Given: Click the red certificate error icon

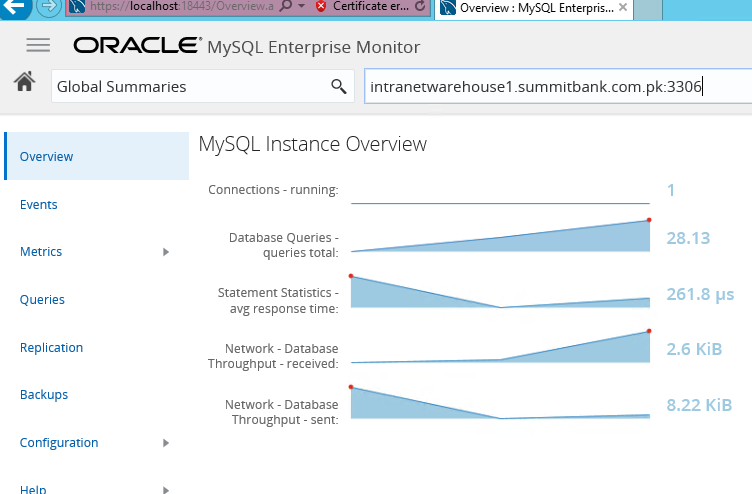Looking at the screenshot, I should pyautogui.click(x=321, y=6).
